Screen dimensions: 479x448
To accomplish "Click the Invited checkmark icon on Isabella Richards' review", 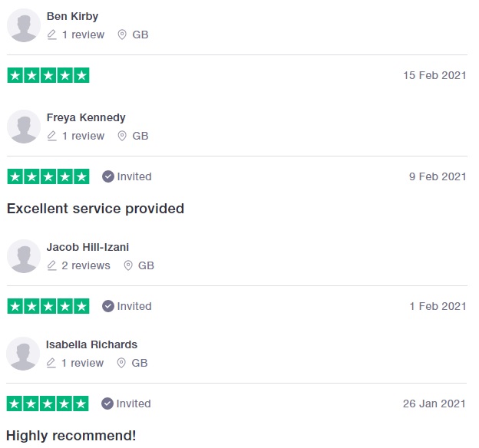I will [108, 404].
